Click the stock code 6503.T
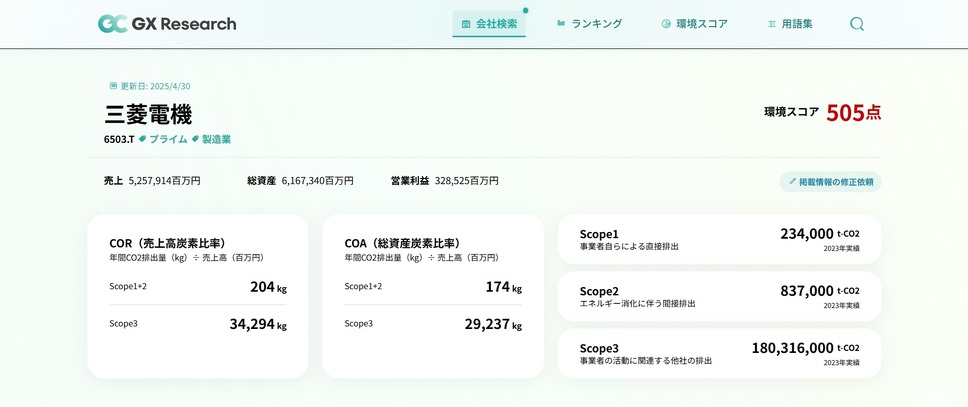Viewport: 968px width, 407px height. click(x=119, y=140)
